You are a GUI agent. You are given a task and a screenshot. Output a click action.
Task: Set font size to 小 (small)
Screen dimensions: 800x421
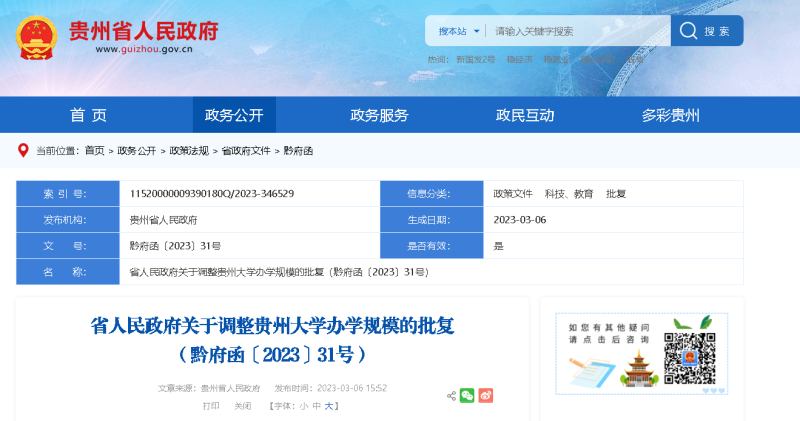click(x=303, y=406)
